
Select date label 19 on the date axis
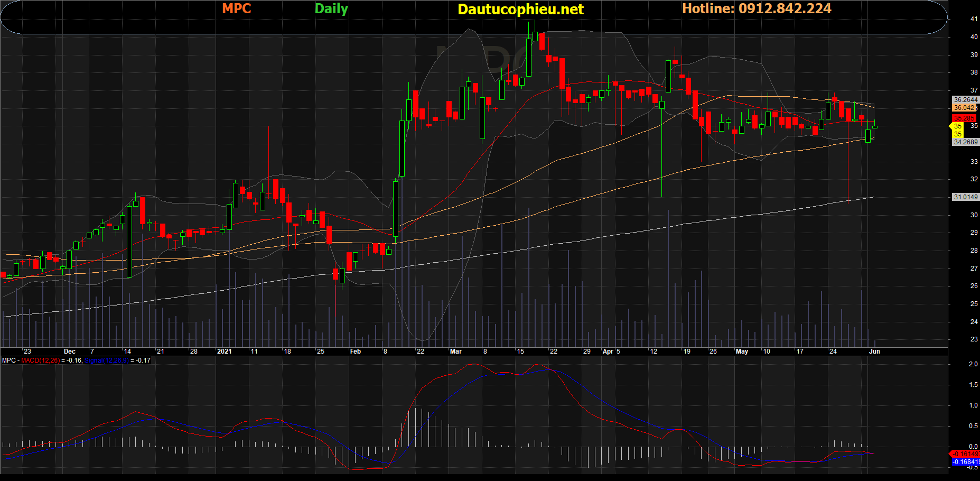687,351
